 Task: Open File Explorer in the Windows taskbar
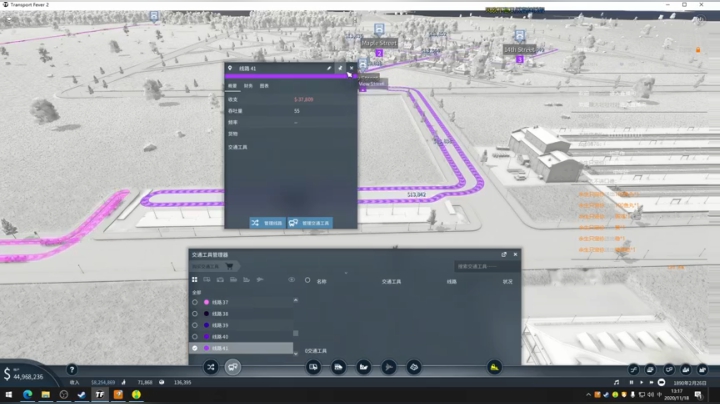[x=45, y=394]
